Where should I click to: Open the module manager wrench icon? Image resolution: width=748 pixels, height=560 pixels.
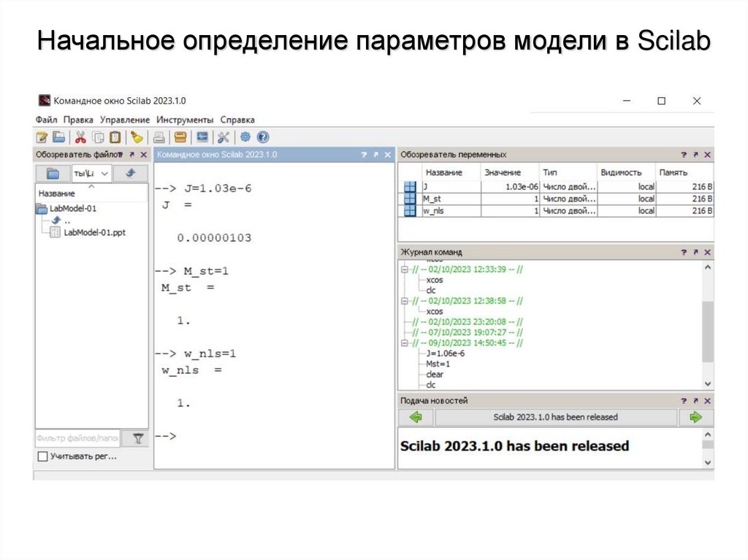(x=223, y=137)
